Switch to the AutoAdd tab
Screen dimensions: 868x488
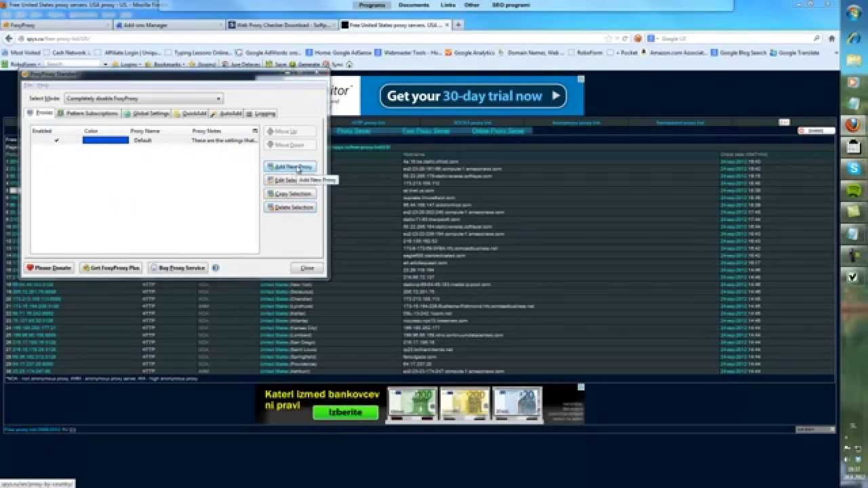(x=226, y=113)
